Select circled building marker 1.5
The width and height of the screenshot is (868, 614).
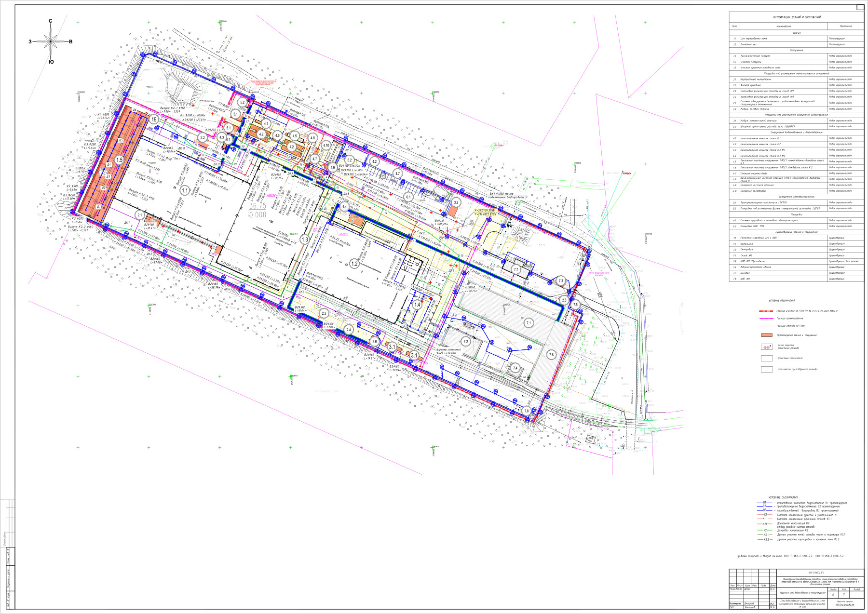click(119, 160)
